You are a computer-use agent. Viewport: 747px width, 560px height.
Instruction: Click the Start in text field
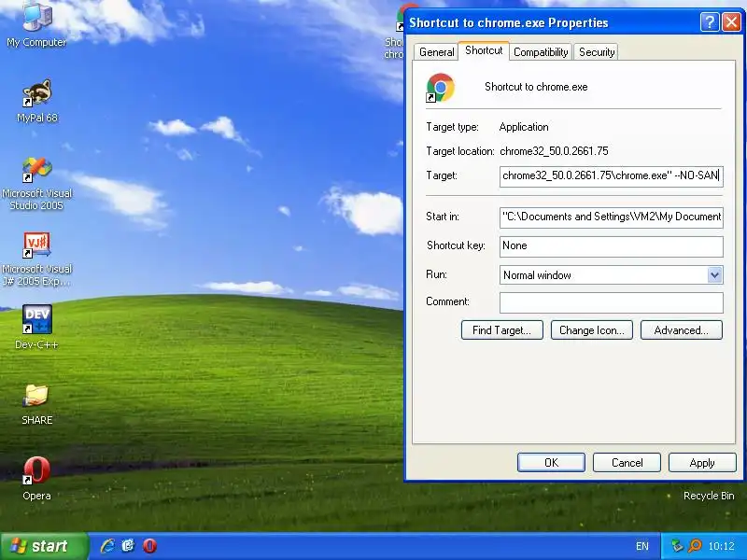coord(612,217)
